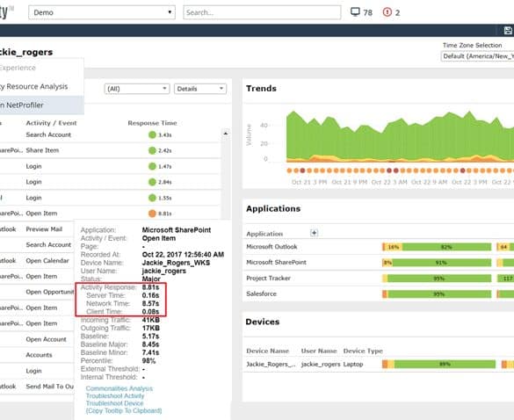The image size is (514, 420).
Task: Click the red alert icon showing 2
Action: (387, 12)
